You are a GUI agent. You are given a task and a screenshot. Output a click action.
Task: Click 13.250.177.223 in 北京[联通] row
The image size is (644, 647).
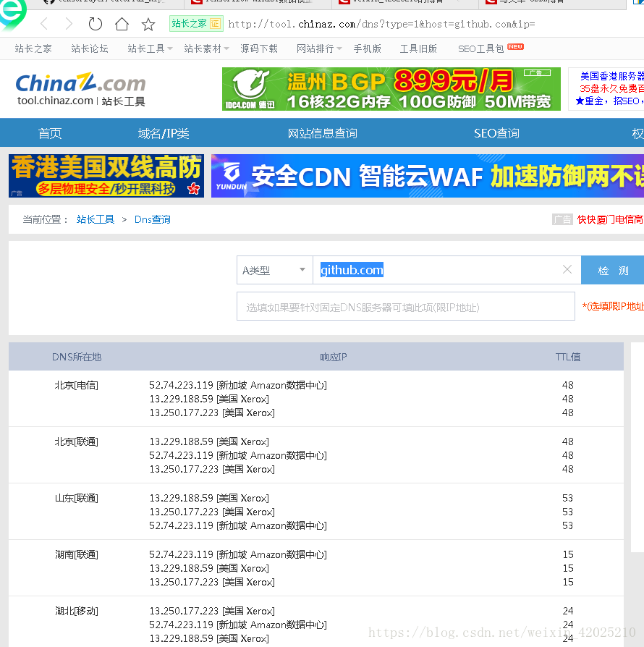point(184,469)
